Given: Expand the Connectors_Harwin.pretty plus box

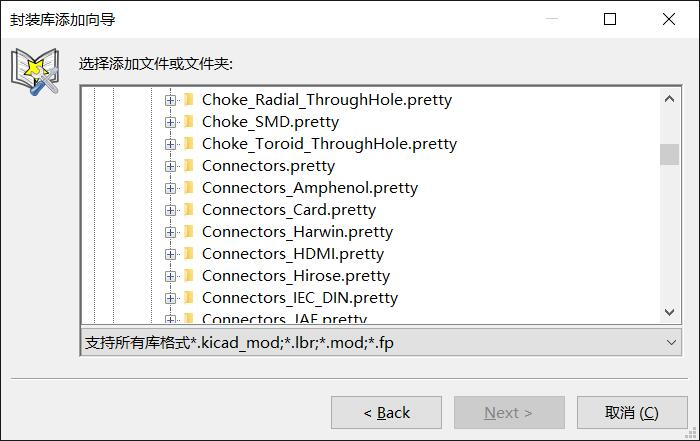Looking at the screenshot, I should (x=170, y=232).
